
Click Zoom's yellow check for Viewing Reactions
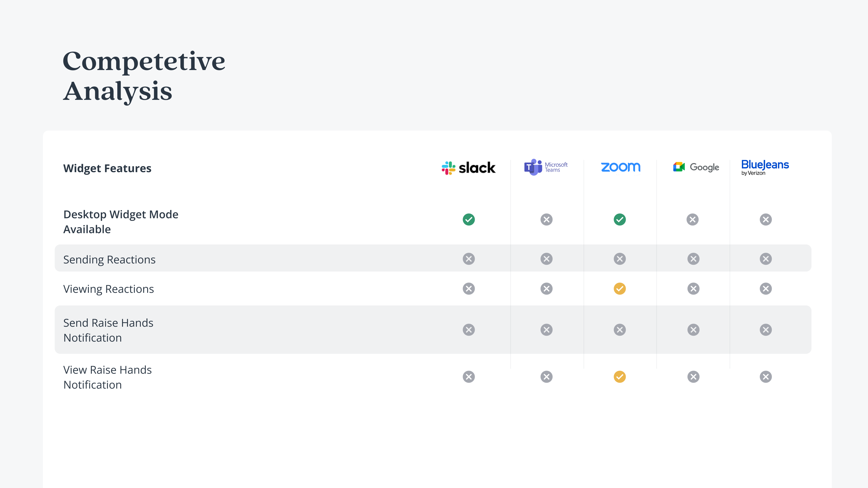pyautogui.click(x=620, y=289)
